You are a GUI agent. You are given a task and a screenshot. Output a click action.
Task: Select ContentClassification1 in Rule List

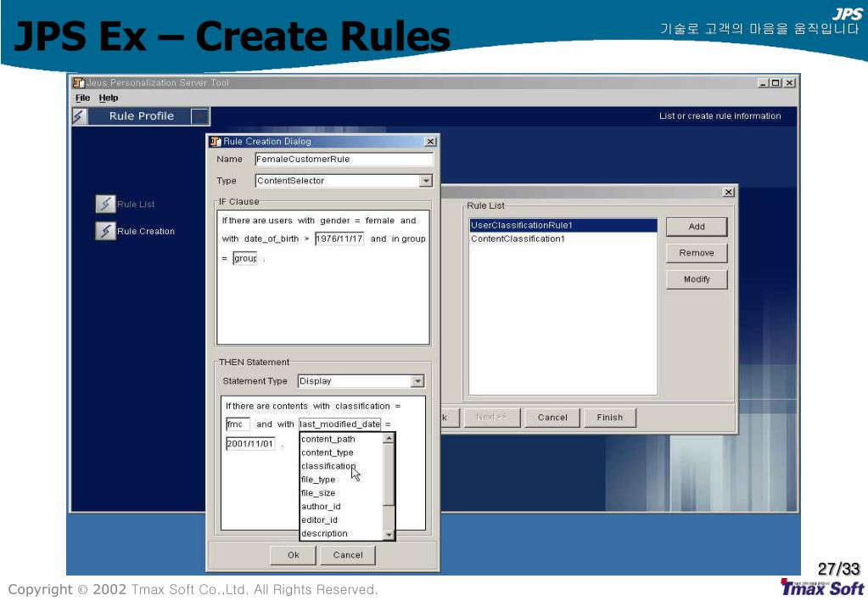[x=563, y=239]
